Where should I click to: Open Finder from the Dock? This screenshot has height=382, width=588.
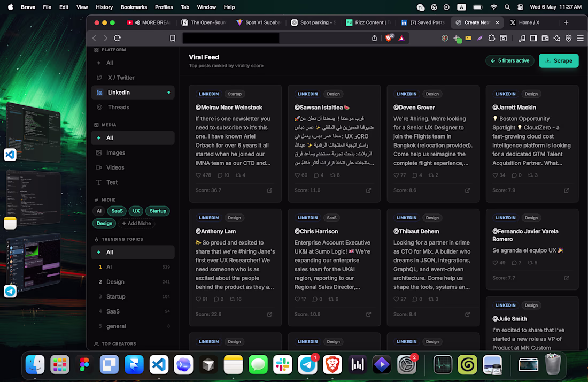click(35, 364)
